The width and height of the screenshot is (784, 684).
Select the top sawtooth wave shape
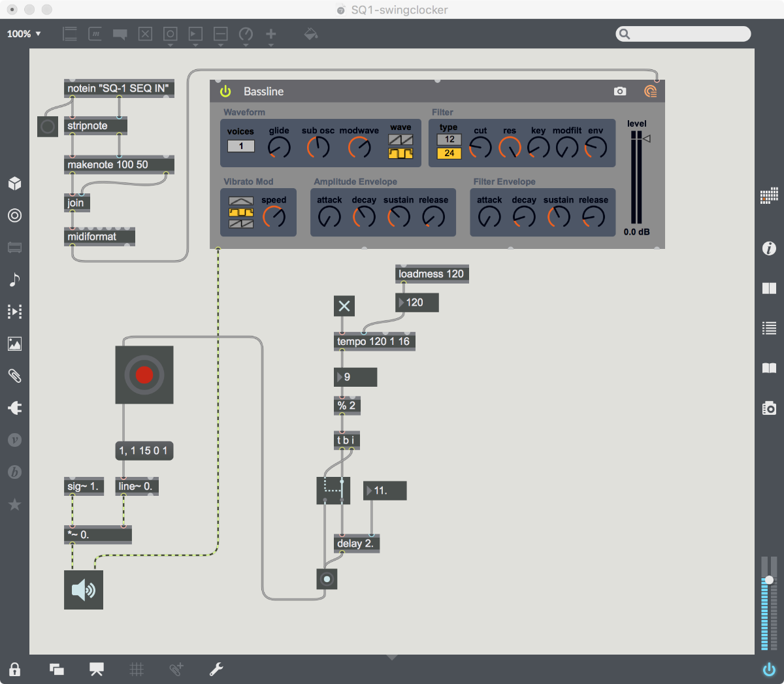point(400,139)
